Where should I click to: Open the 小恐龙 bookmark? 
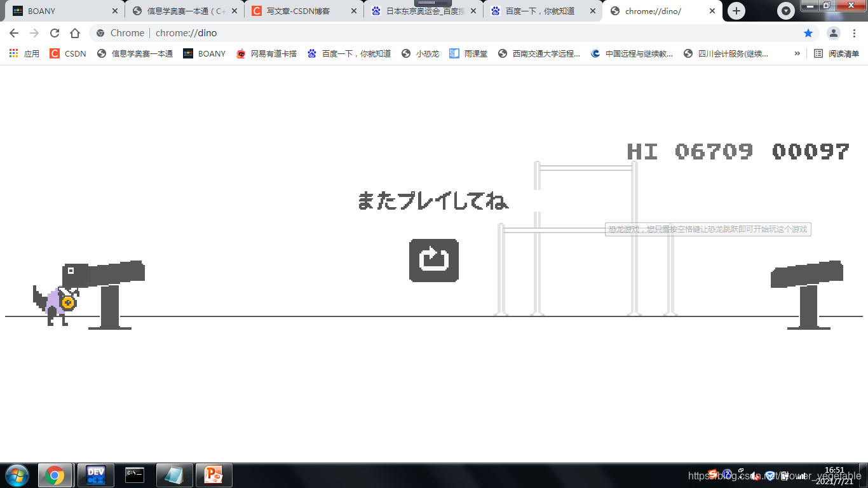pyautogui.click(x=420, y=53)
